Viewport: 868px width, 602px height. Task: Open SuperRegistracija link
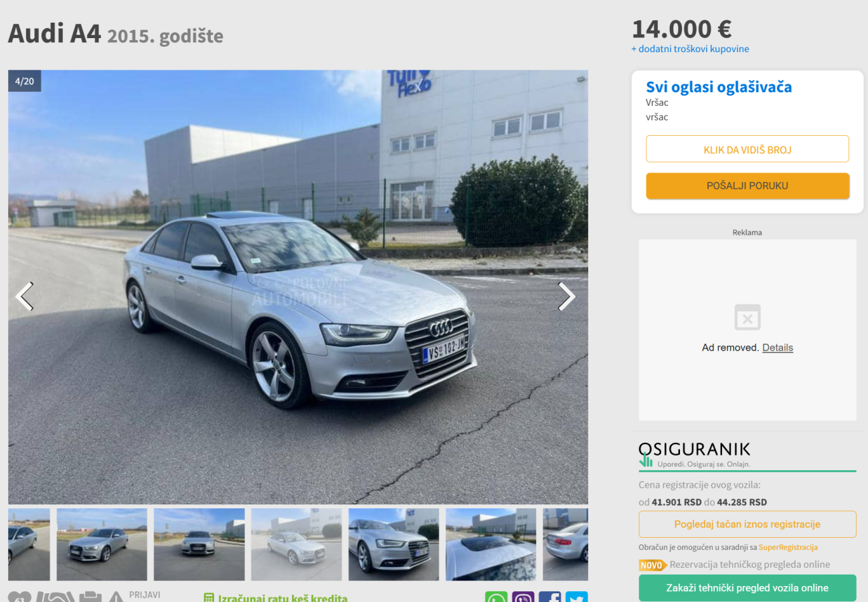click(x=788, y=547)
